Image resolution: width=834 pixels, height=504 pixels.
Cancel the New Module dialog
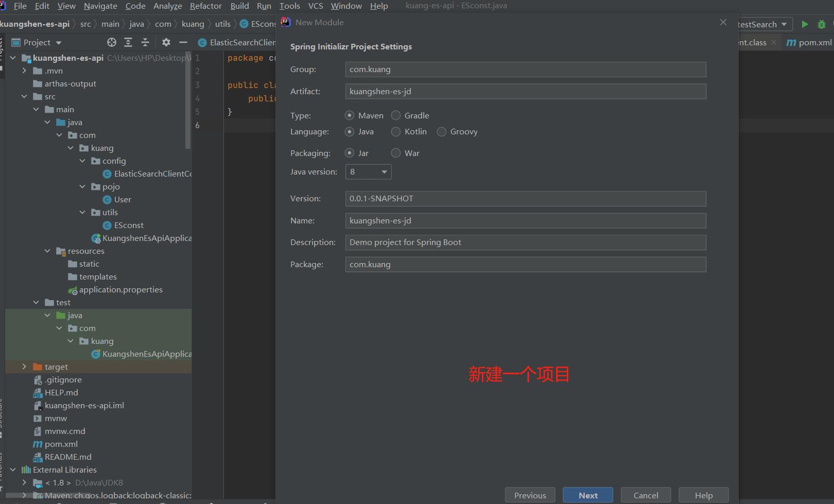tap(646, 495)
